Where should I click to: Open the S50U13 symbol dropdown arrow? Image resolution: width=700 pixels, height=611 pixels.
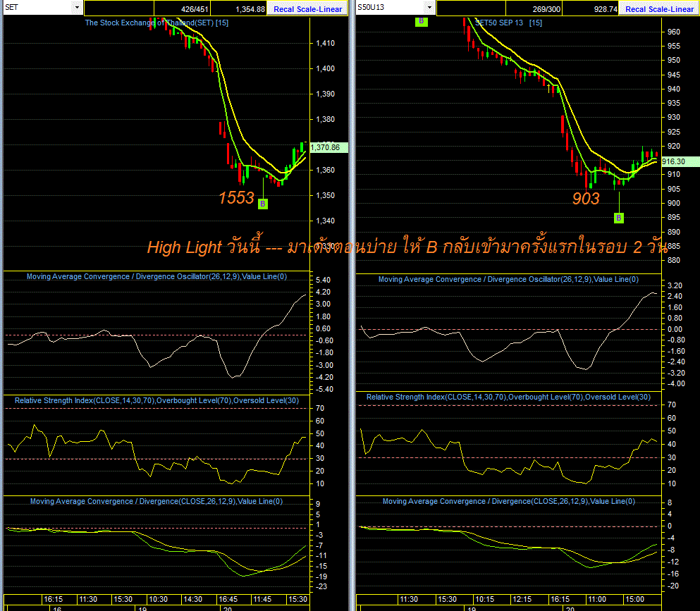point(429,8)
